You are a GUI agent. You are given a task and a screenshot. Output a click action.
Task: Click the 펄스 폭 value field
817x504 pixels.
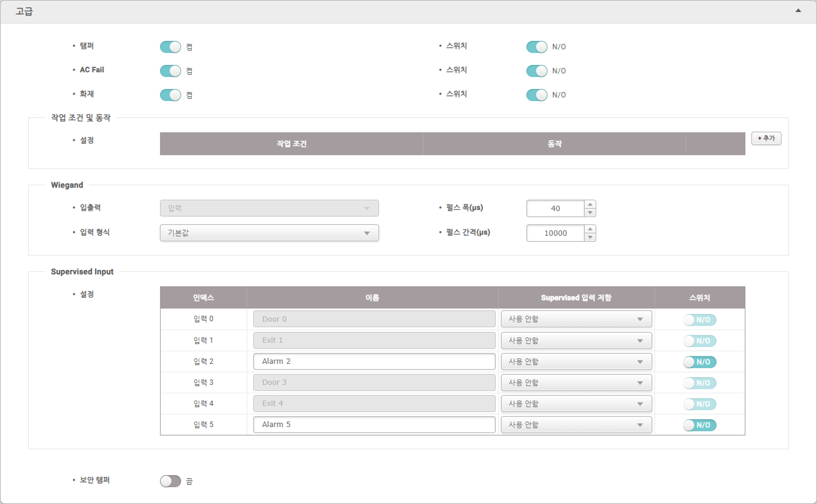(x=555, y=209)
